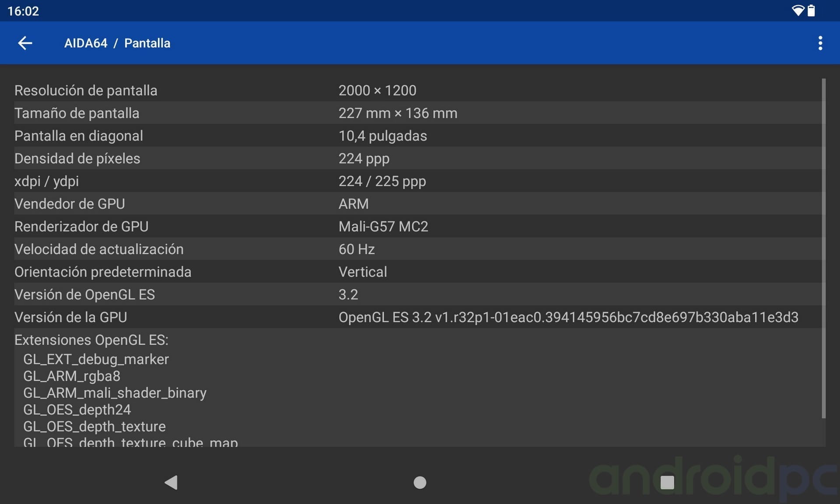The image size is (840, 504).
Task: Select the Renderizador de GPU Mali-G57 value
Action: coord(383,226)
